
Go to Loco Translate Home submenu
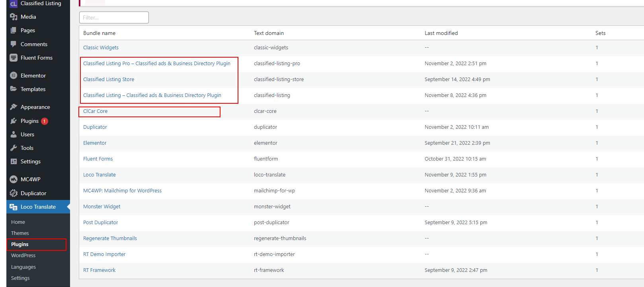pyautogui.click(x=18, y=222)
